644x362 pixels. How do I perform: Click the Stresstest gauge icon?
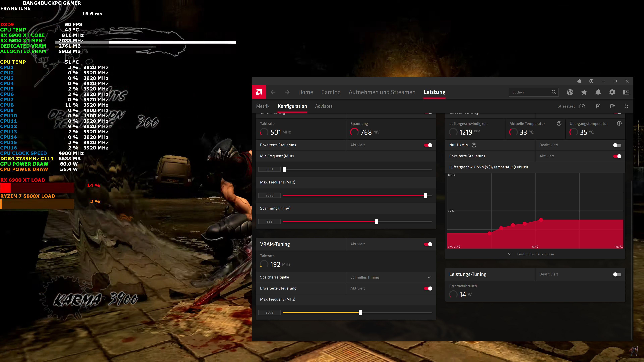(x=582, y=106)
